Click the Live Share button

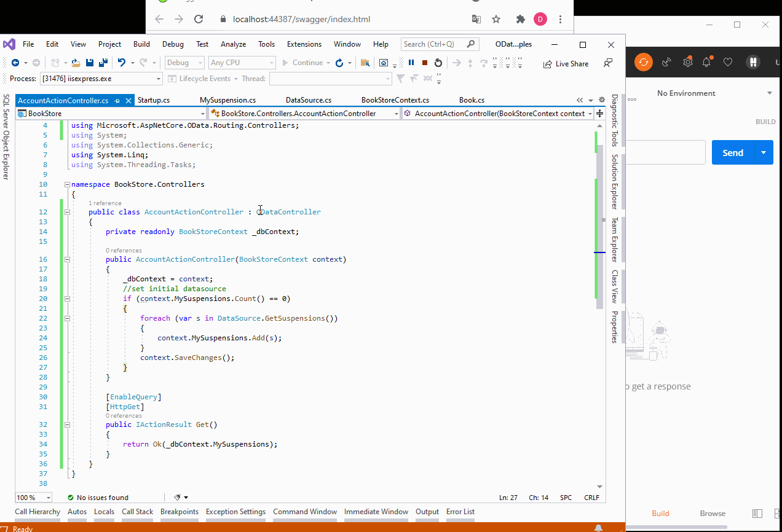coord(566,63)
